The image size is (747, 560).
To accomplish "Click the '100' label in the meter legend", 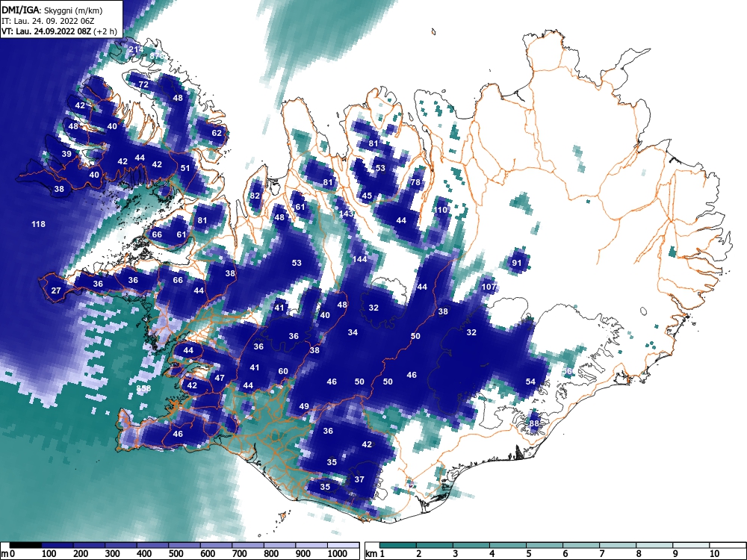I will pos(49,554).
